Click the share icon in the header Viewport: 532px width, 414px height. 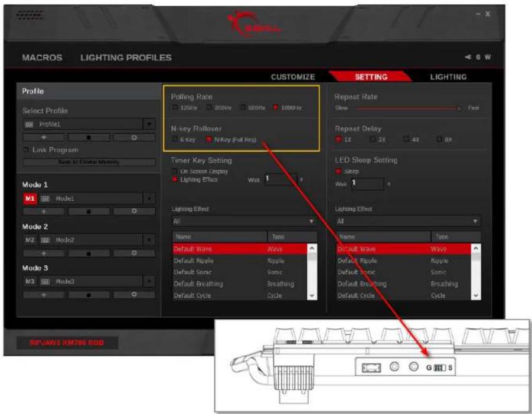click(468, 57)
